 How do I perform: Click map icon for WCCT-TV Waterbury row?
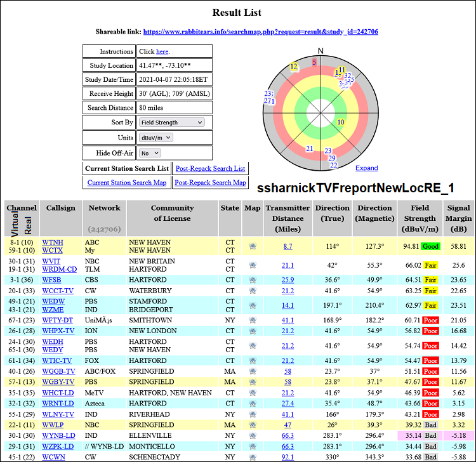253,291
